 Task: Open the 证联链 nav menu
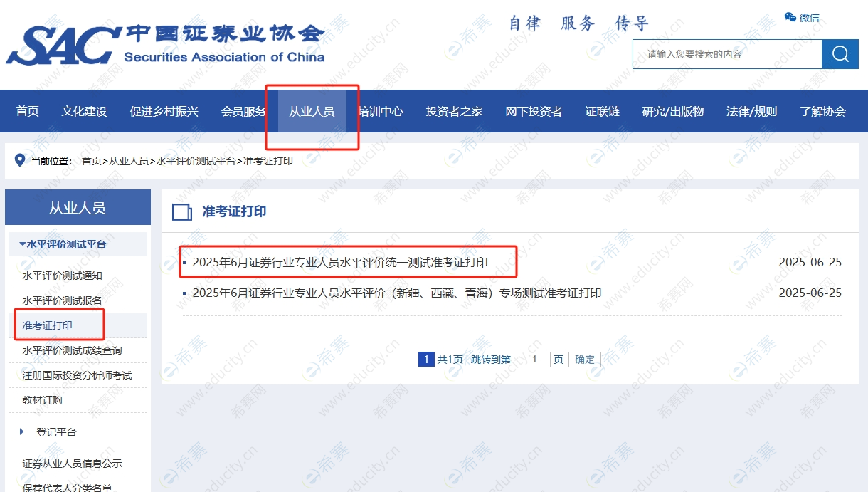coord(602,111)
